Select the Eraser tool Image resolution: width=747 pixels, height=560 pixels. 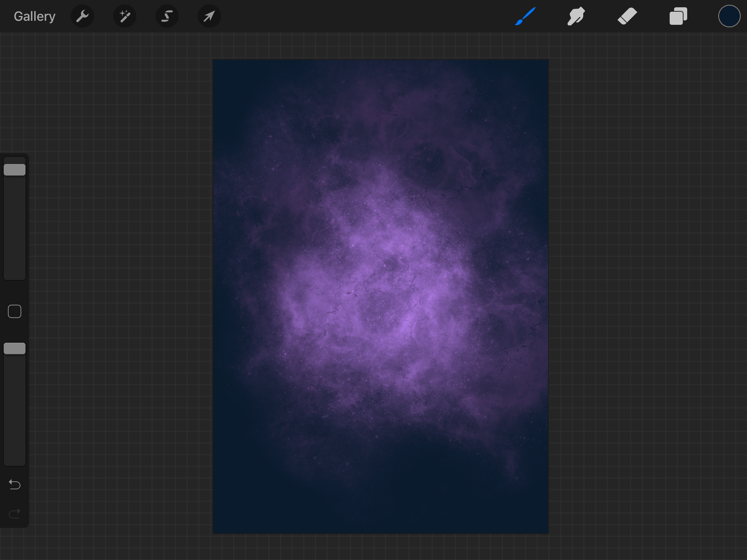pyautogui.click(x=627, y=16)
